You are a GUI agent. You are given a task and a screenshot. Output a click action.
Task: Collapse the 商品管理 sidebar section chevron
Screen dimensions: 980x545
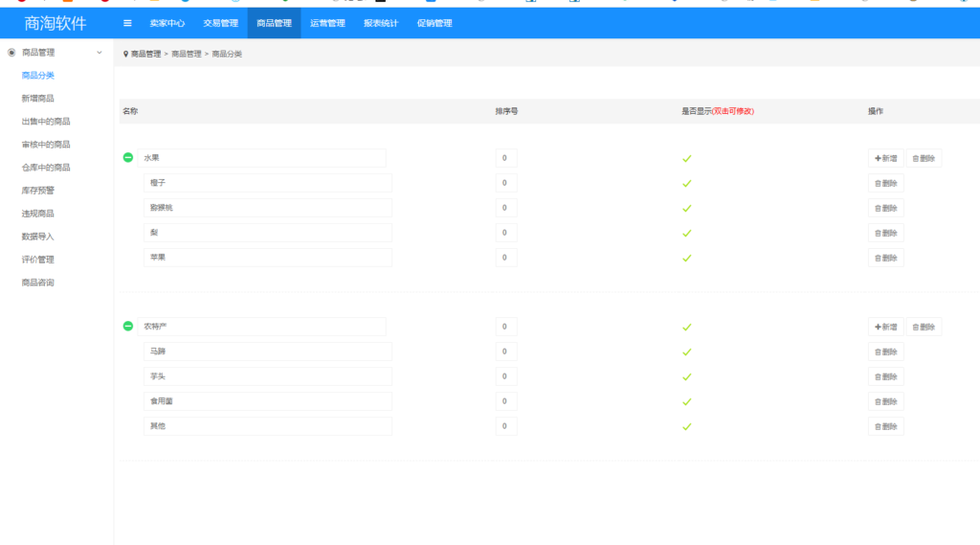[100, 53]
